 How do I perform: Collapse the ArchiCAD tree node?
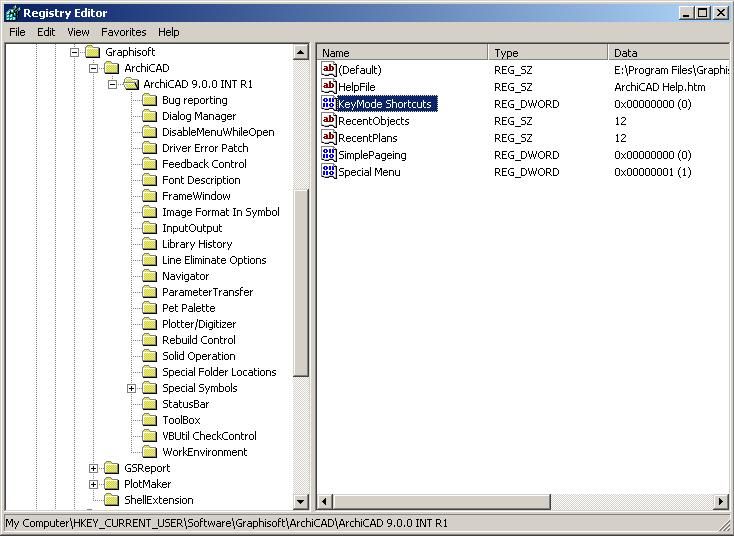94,68
